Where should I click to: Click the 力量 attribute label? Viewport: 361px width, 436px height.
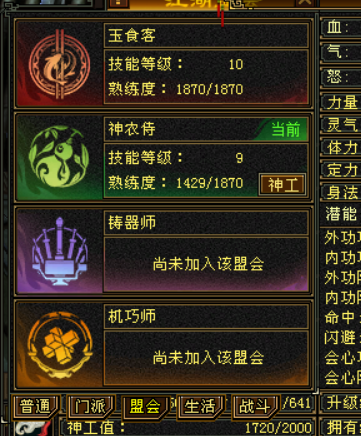point(342,102)
